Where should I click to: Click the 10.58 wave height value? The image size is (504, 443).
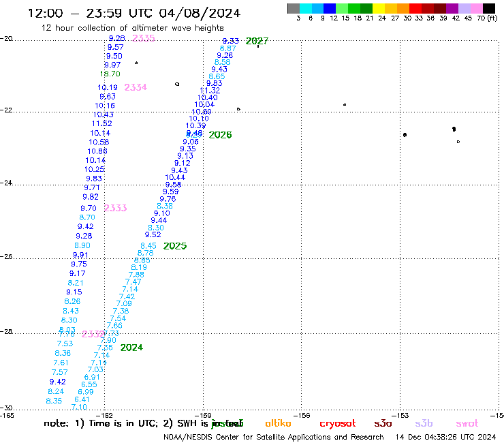(99, 142)
